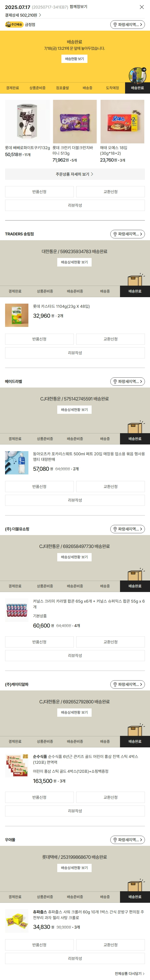Image resolution: width=150 pixels, height=980 pixels.
Task: Expand 주문상품 자세히 보기
Action: (x=75, y=174)
